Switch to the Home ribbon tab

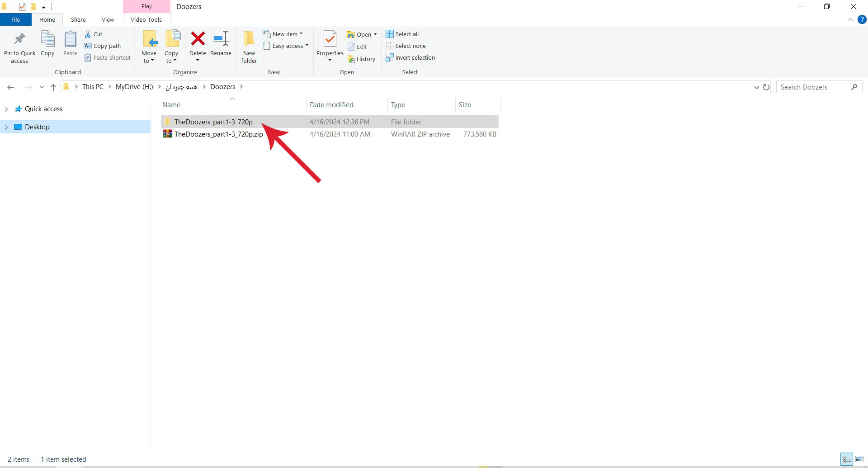point(47,19)
